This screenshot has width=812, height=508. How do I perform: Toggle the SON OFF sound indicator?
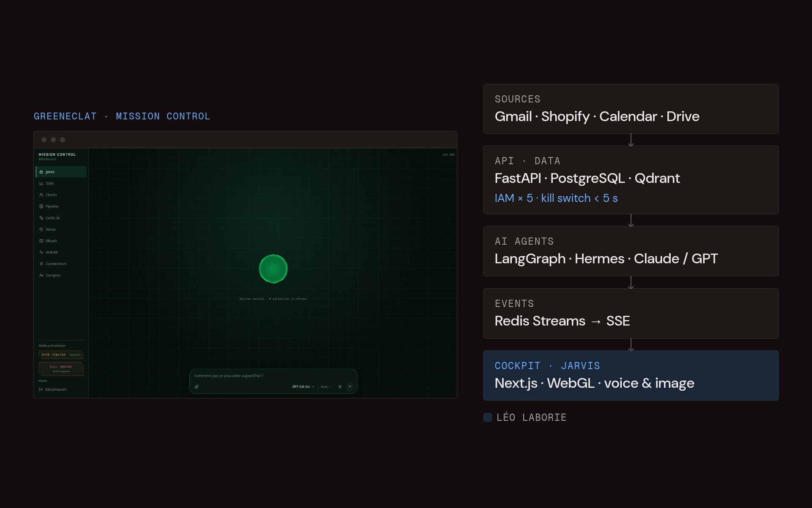click(x=449, y=155)
